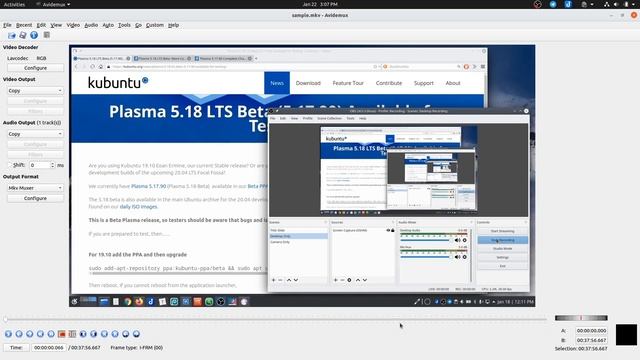
Task: Click Configure under Output Format
Action: (x=35, y=198)
